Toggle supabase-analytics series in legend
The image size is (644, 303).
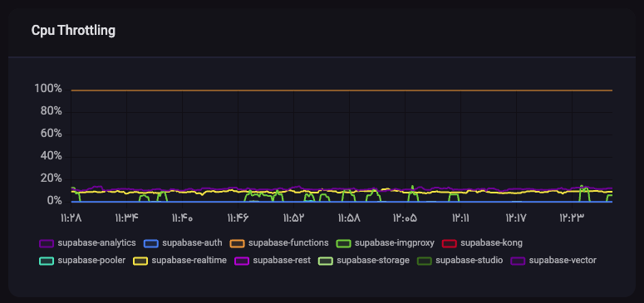coord(87,243)
